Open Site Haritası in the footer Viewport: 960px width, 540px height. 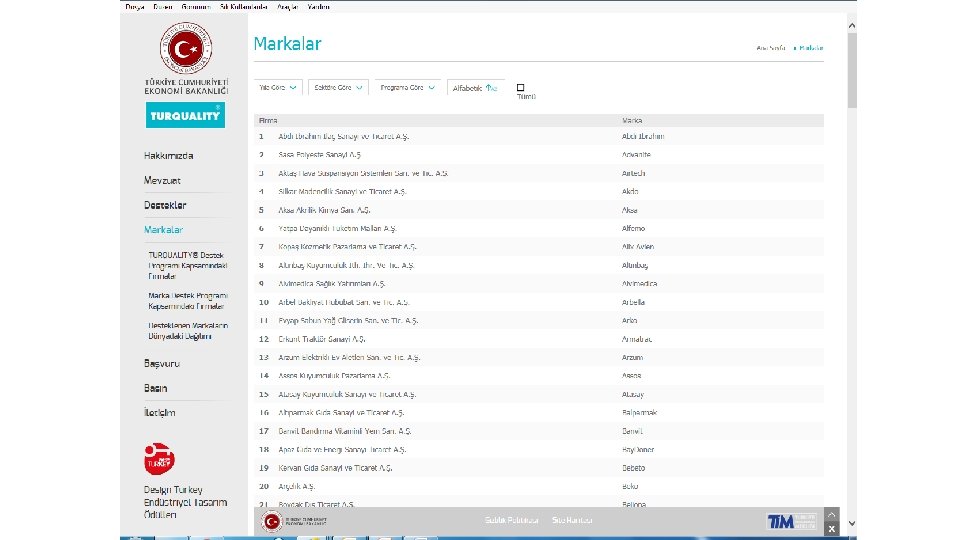coord(572,520)
